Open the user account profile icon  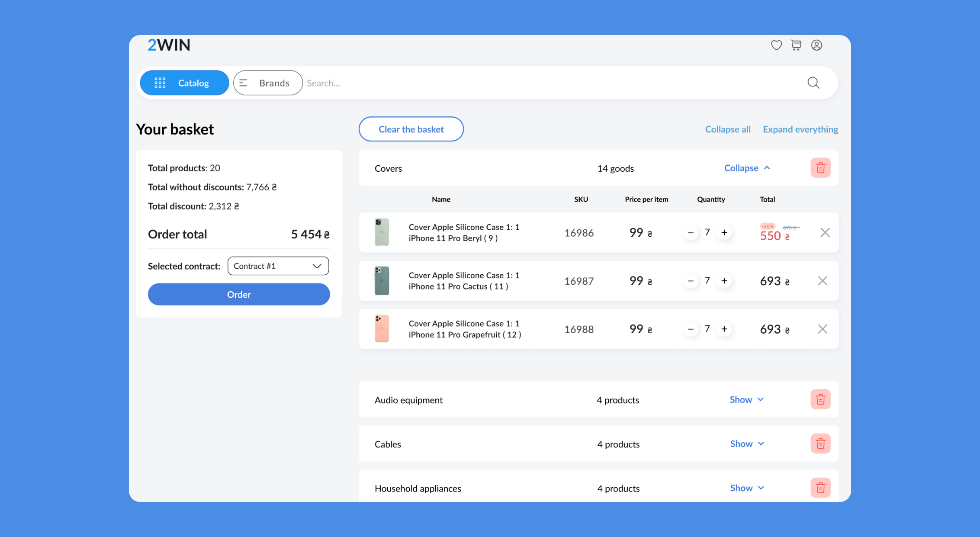coord(816,45)
